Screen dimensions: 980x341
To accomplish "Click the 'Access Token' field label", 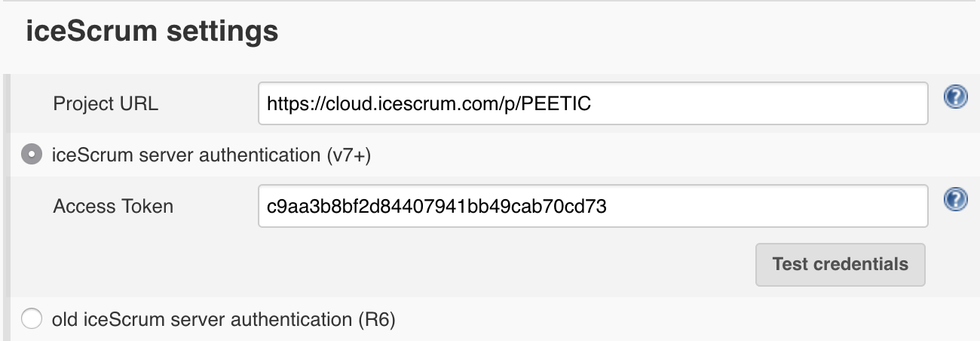I will [113, 206].
